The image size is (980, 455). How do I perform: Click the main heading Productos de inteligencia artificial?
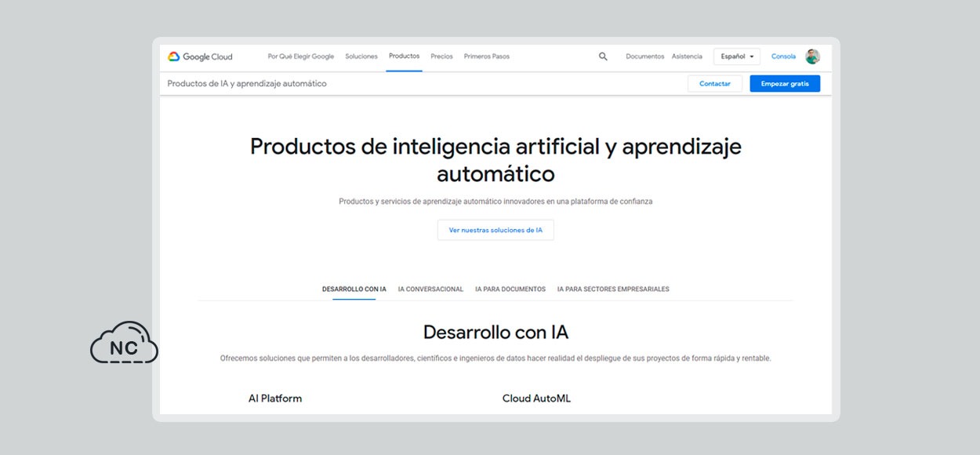point(495,159)
